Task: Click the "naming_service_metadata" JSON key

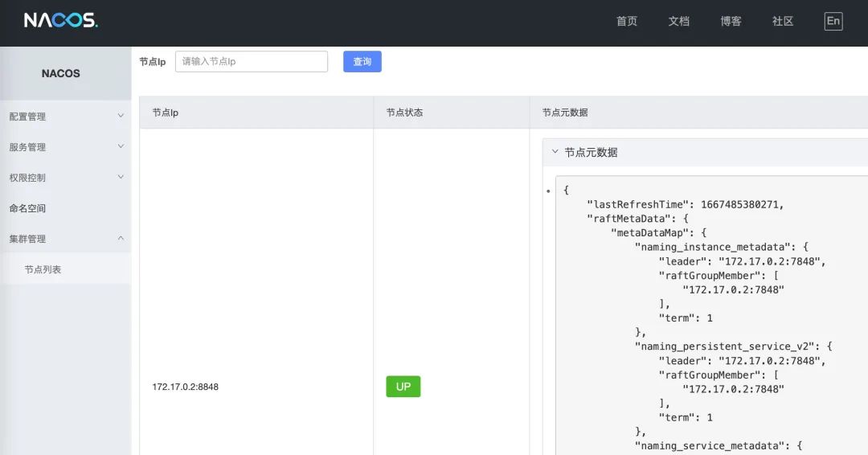Action: point(710,445)
